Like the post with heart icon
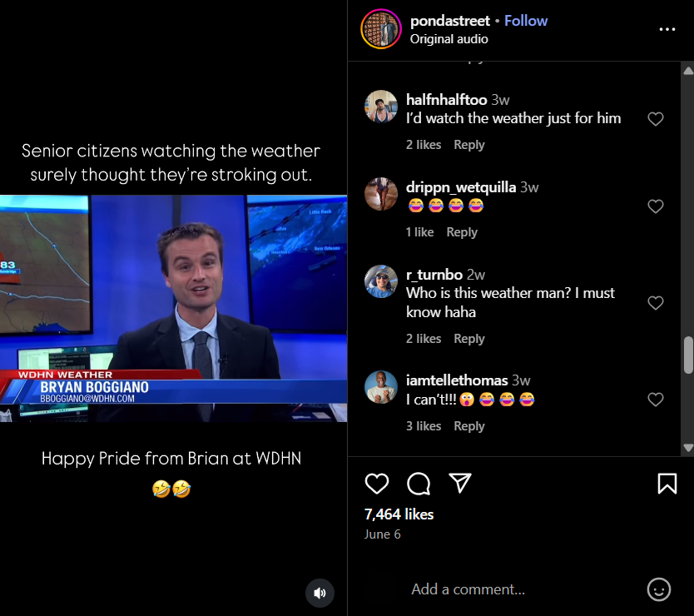The width and height of the screenshot is (694, 616). [x=377, y=484]
